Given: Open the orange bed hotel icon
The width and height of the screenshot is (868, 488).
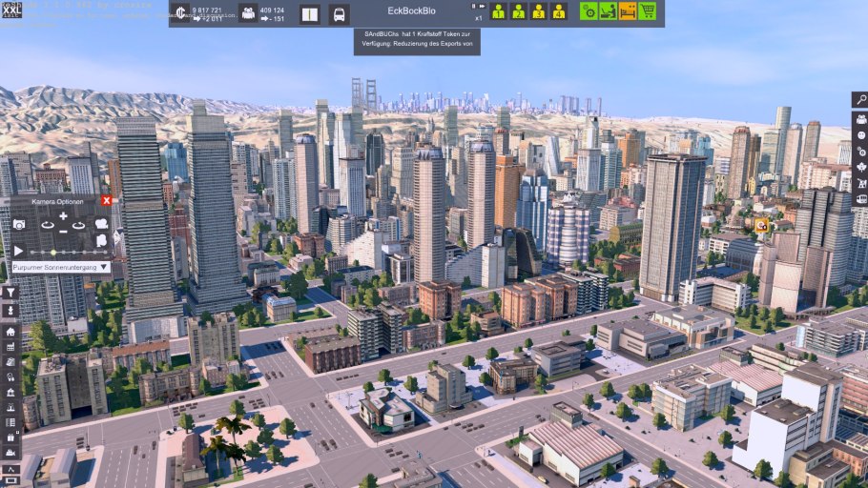Looking at the screenshot, I should click(628, 11).
